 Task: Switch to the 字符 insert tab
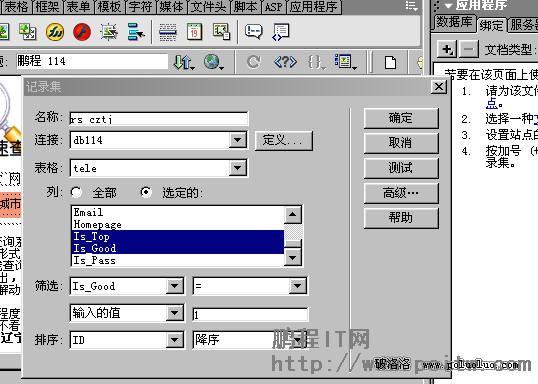pyautogui.click(x=140, y=7)
